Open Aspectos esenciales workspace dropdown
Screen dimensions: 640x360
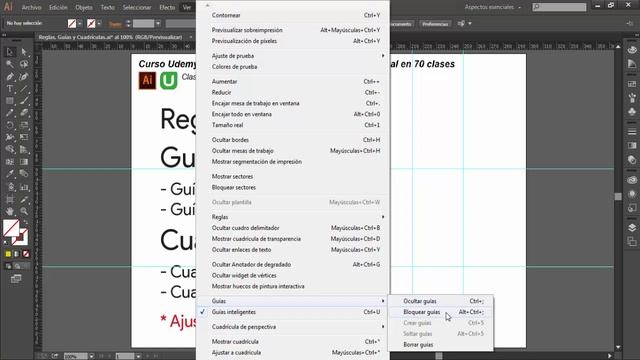(493, 7)
